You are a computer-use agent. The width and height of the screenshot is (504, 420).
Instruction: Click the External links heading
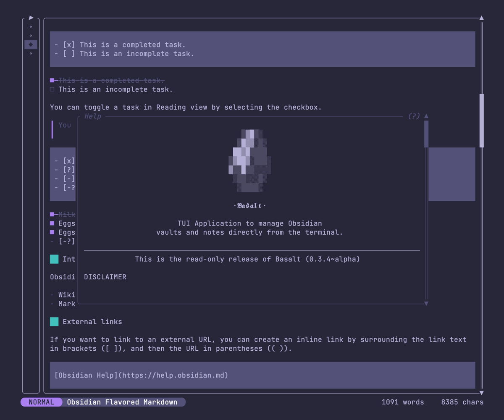tap(92, 322)
